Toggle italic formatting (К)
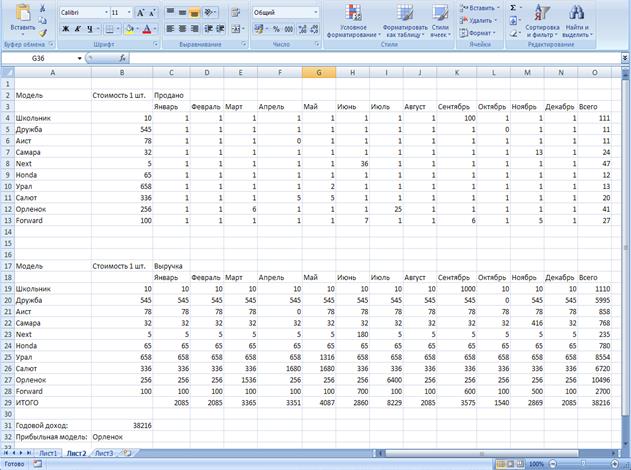Screen dimensions: 631x470 click(x=77, y=29)
